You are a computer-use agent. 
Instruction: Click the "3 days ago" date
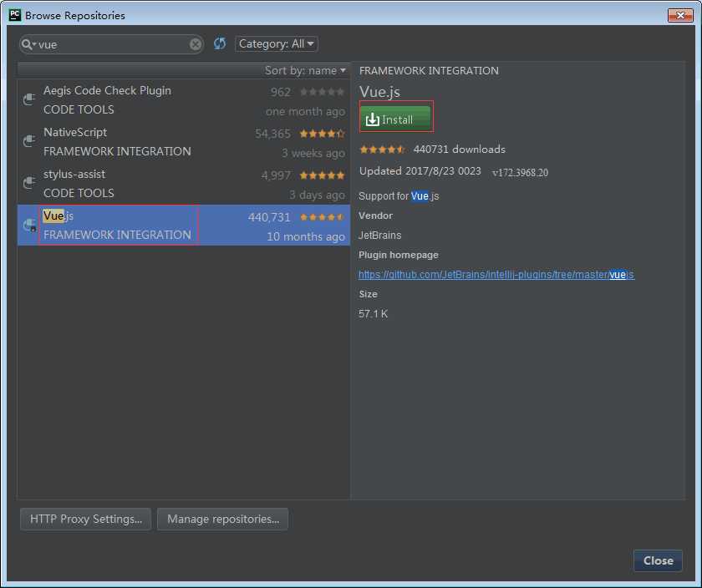[317, 195]
